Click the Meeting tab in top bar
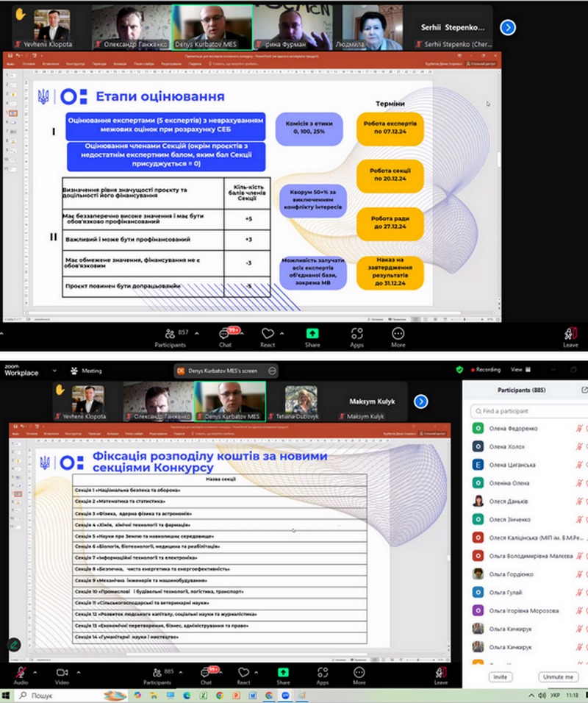Viewport: 588px width, 703px height. pyautogui.click(x=87, y=371)
